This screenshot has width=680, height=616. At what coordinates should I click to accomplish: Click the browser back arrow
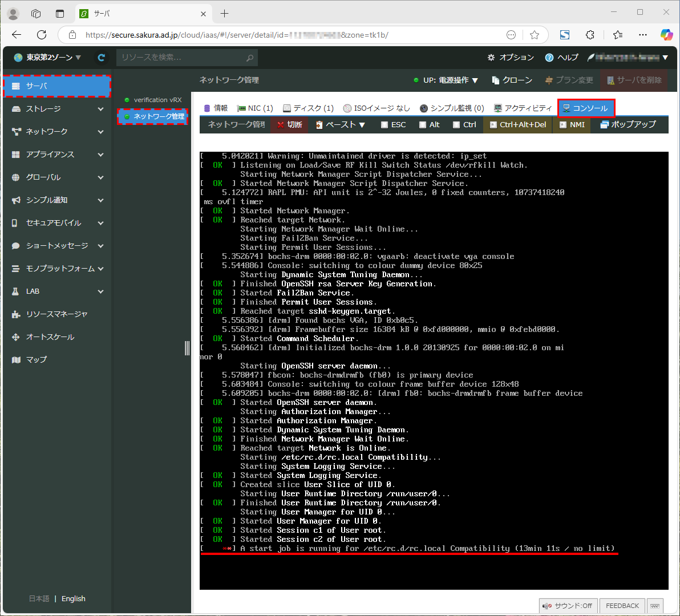pos(17,35)
